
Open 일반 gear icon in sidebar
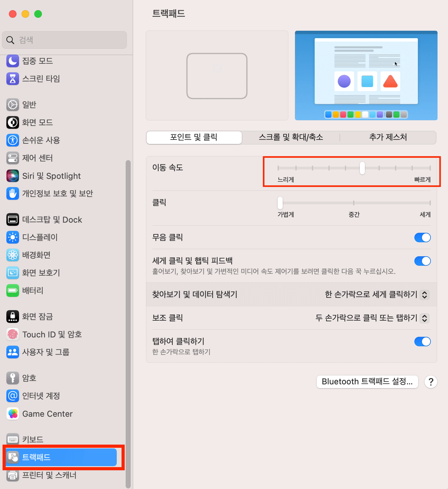(13, 105)
